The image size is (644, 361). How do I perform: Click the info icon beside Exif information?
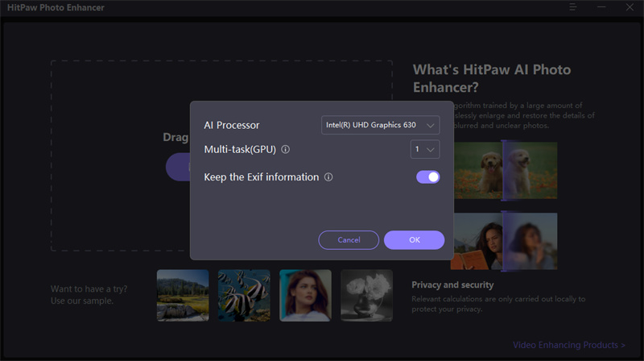pyautogui.click(x=328, y=177)
